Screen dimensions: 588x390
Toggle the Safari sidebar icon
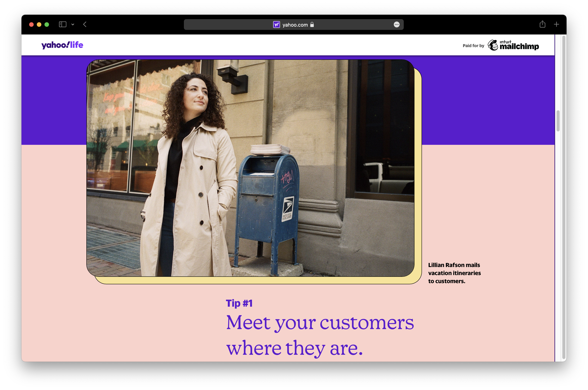[62, 24]
